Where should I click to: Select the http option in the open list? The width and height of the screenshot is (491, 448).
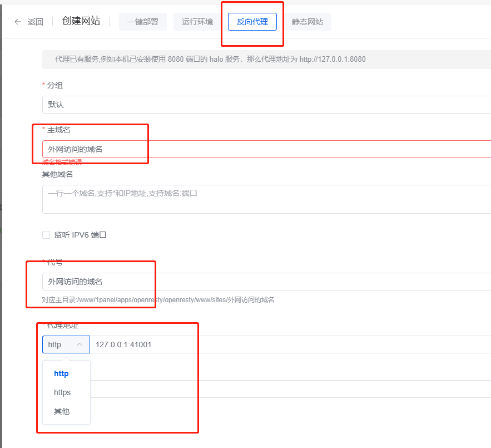tap(61, 373)
